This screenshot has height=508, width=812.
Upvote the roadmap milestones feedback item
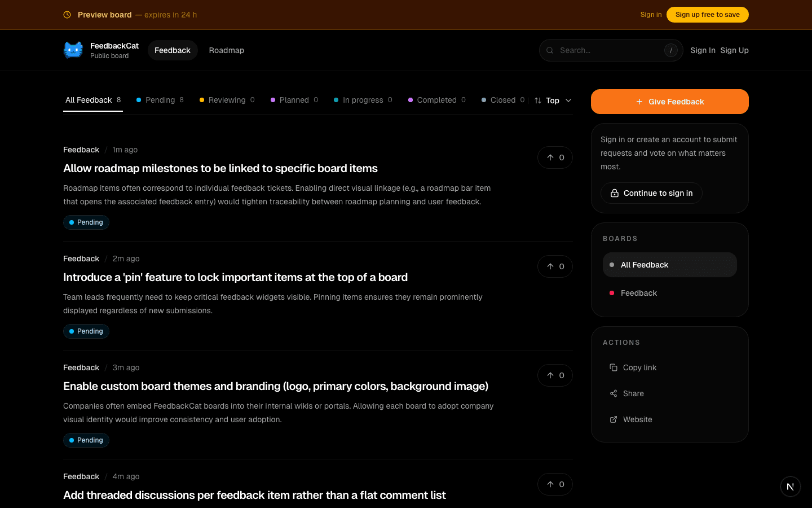pyautogui.click(x=555, y=157)
